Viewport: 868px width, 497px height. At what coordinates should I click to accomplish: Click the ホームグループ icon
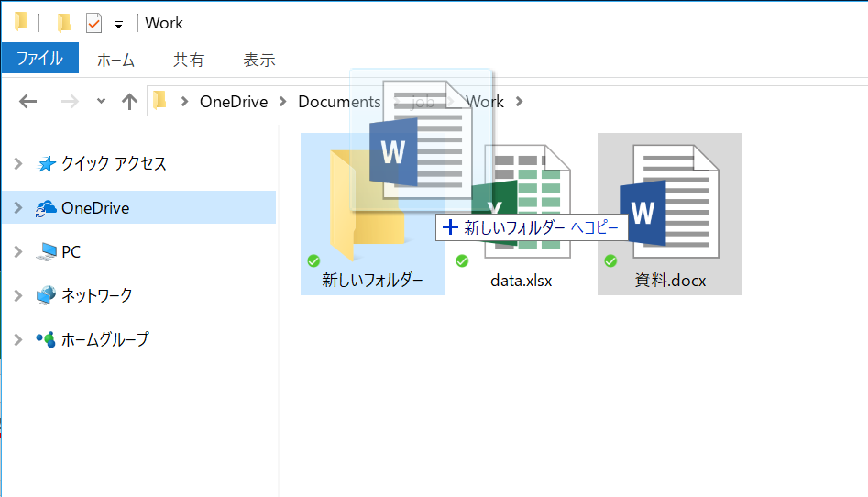(x=46, y=339)
